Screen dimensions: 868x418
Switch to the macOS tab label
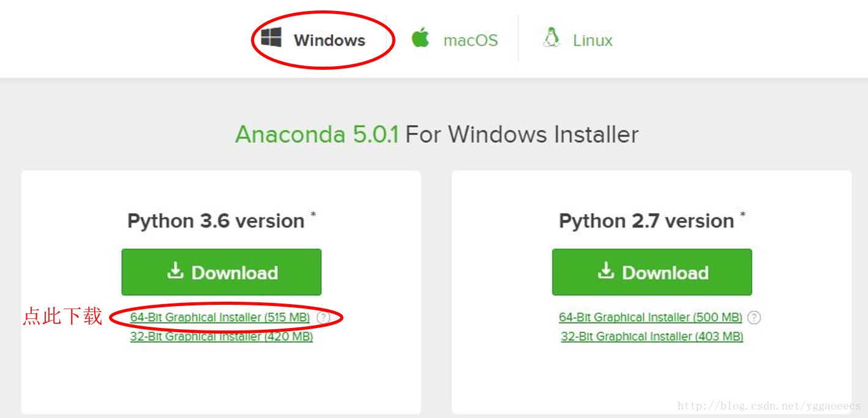(x=470, y=40)
